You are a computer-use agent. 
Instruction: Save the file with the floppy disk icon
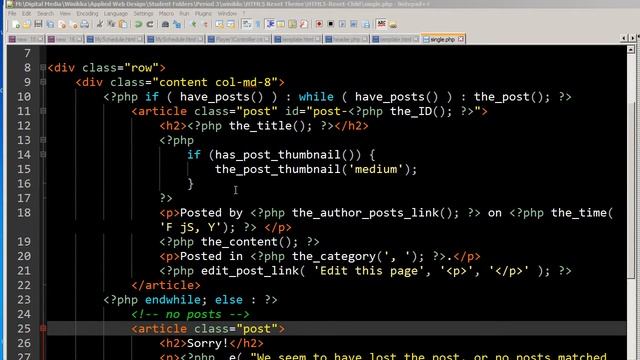click(x=38, y=24)
